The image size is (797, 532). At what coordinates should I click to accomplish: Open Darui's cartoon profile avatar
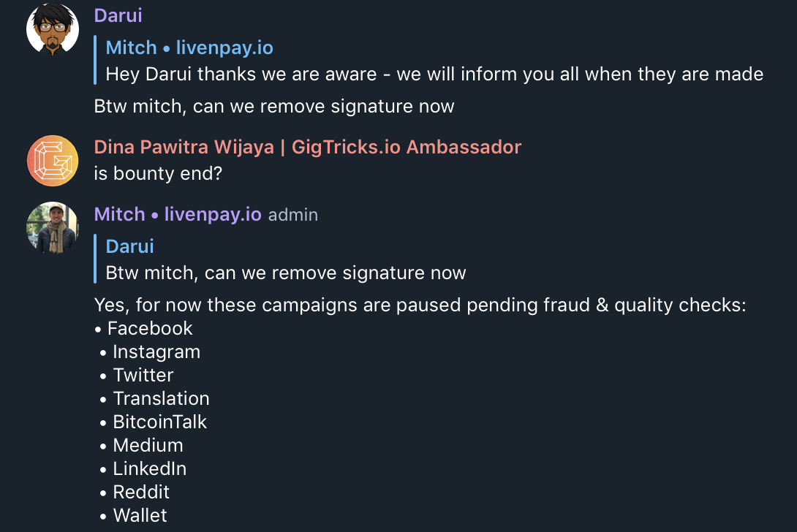pyautogui.click(x=53, y=28)
